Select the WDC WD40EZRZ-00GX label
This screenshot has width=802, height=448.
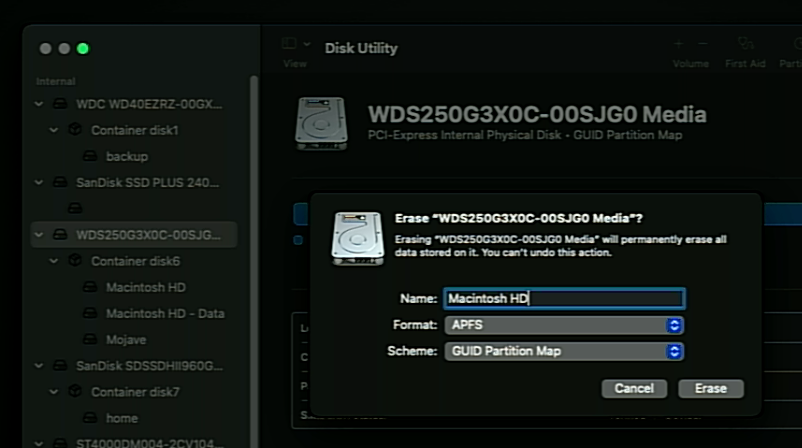coord(149,104)
